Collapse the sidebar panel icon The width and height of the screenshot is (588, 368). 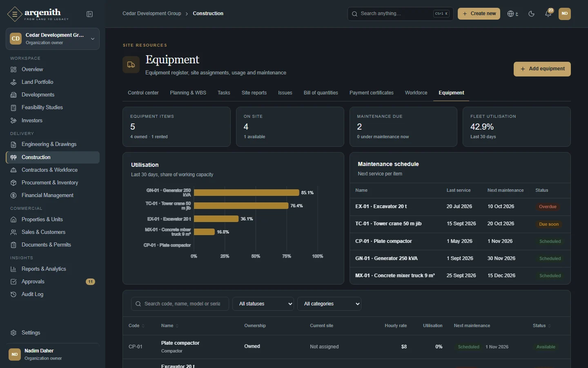tap(90, 14)
